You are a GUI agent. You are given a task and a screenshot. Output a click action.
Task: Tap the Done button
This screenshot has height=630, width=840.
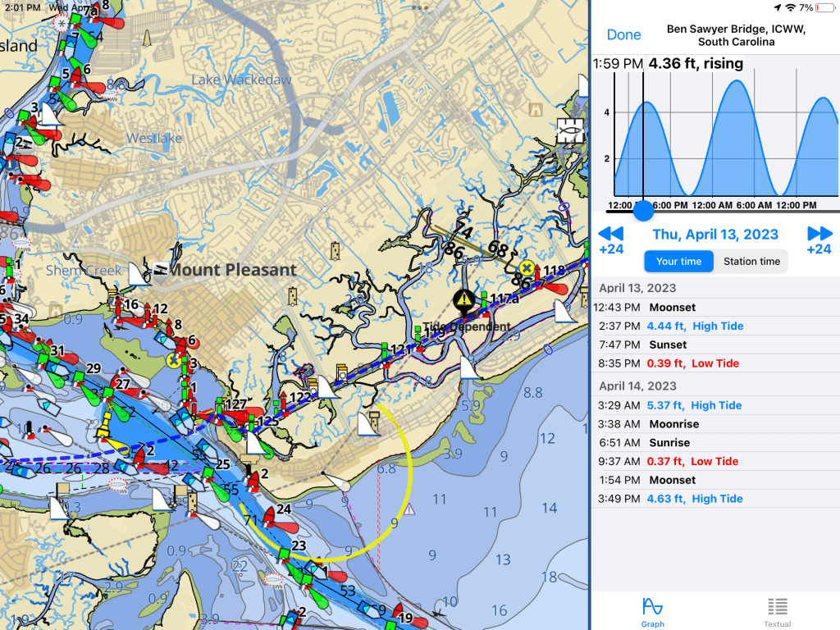point(623,34)
